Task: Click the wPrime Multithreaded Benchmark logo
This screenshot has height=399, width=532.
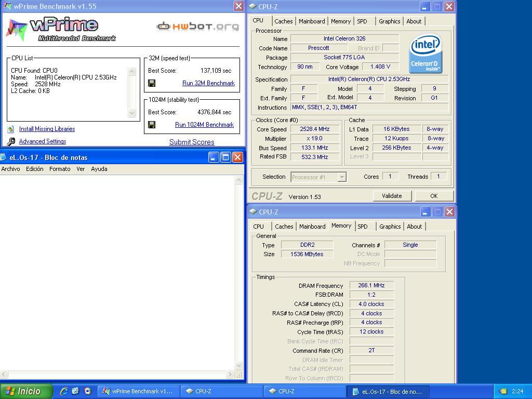Action: point(61,30)
